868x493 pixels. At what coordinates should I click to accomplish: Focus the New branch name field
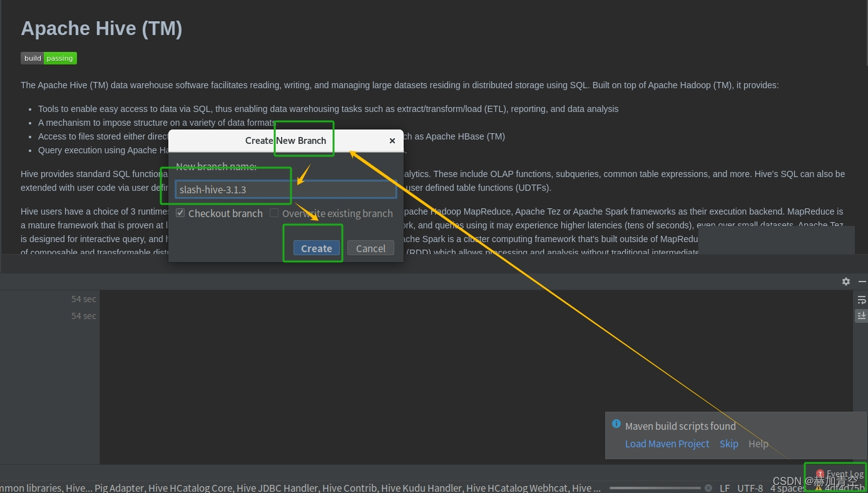pyautogui.click(x=286, y=190)
